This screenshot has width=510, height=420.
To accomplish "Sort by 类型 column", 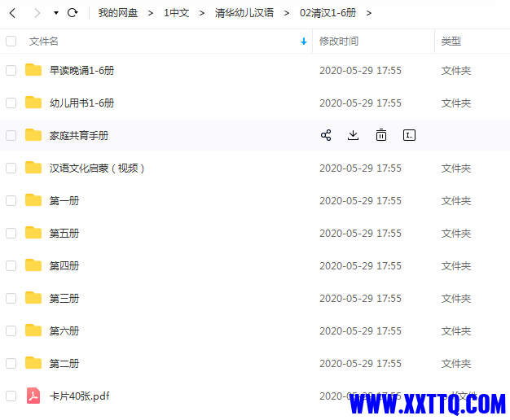I will click(x=451, y=42).
